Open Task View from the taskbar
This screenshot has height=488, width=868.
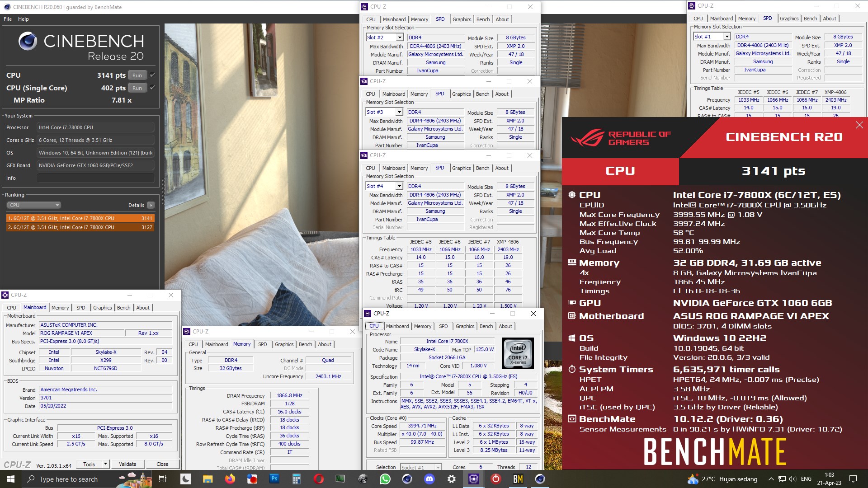point(163,479)
